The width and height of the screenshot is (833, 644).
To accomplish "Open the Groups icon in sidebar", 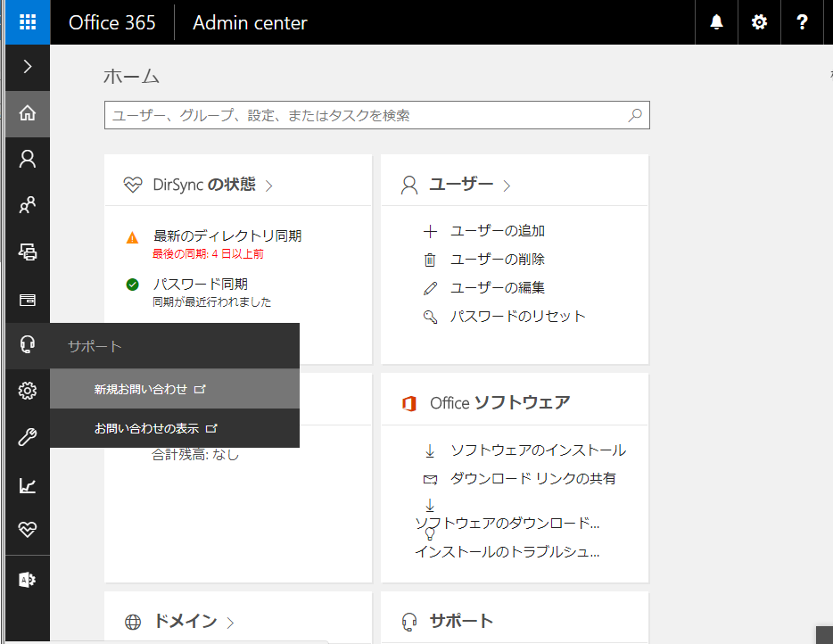I will point(28,206).
